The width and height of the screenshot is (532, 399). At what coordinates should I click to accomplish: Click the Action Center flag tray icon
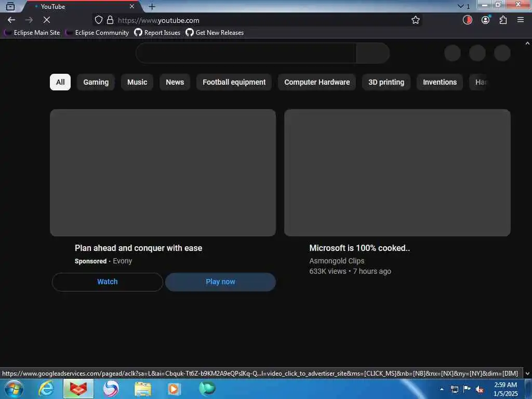(x=467, y=389)
